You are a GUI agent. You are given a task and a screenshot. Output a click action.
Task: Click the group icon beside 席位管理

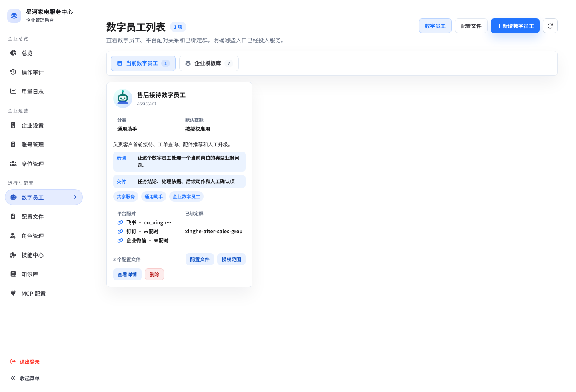(x=13, y=164)
